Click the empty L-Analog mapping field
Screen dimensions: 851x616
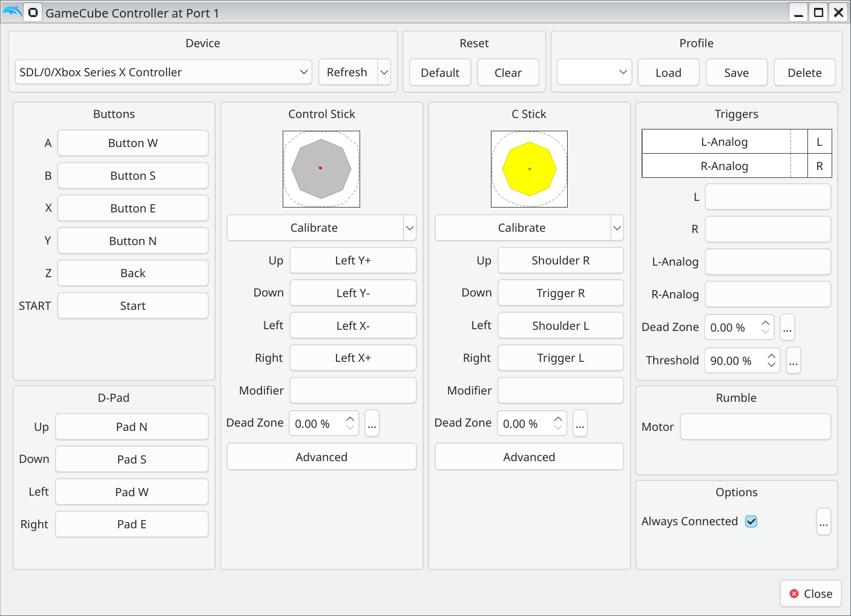tap(768, 262)
